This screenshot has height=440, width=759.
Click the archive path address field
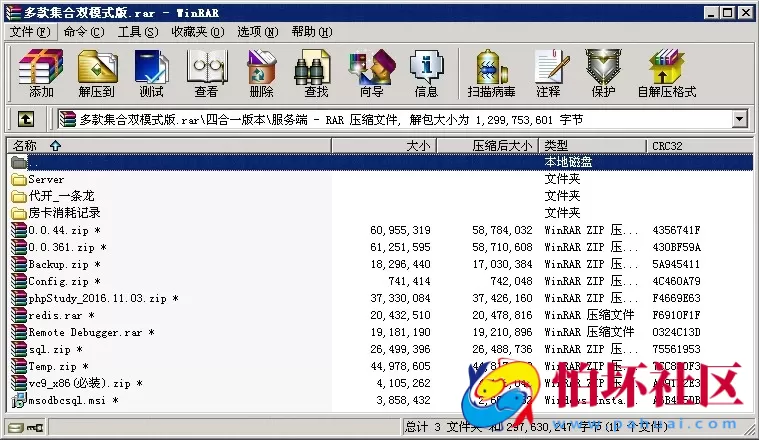(x=395, y=119)
